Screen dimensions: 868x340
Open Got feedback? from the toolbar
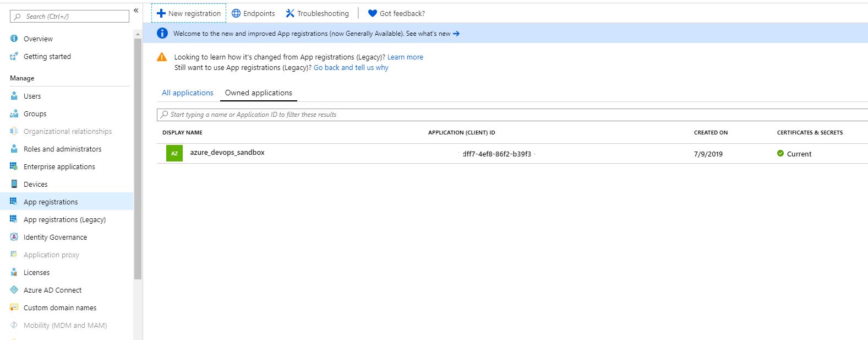396,13
